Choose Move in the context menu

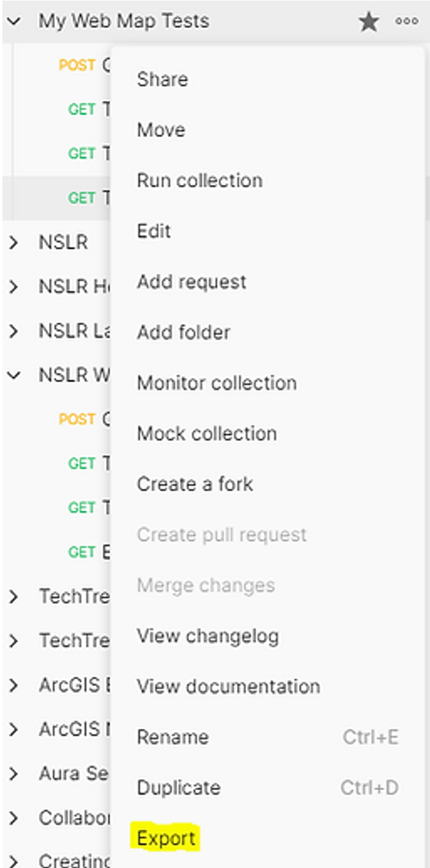tap(161, 130)
